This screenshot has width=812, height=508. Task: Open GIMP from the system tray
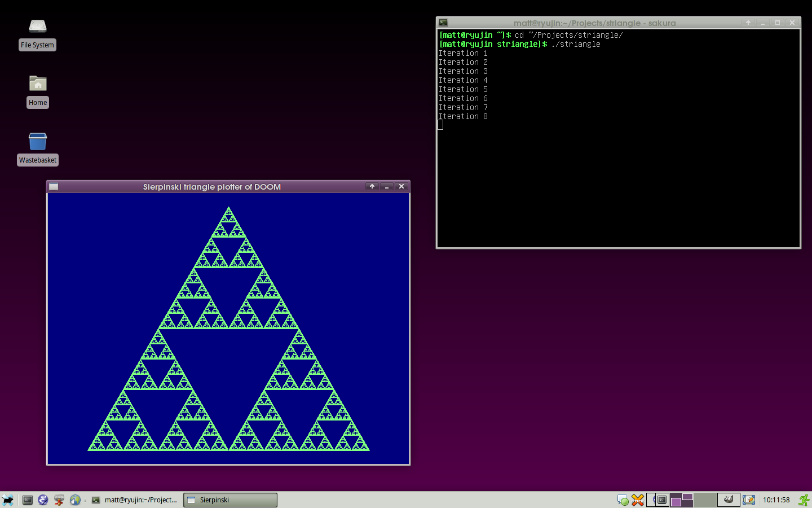click(x=729, y=500)
